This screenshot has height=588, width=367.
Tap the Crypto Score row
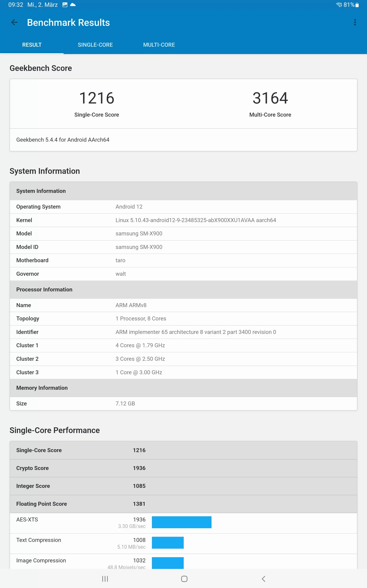[183, 468]
